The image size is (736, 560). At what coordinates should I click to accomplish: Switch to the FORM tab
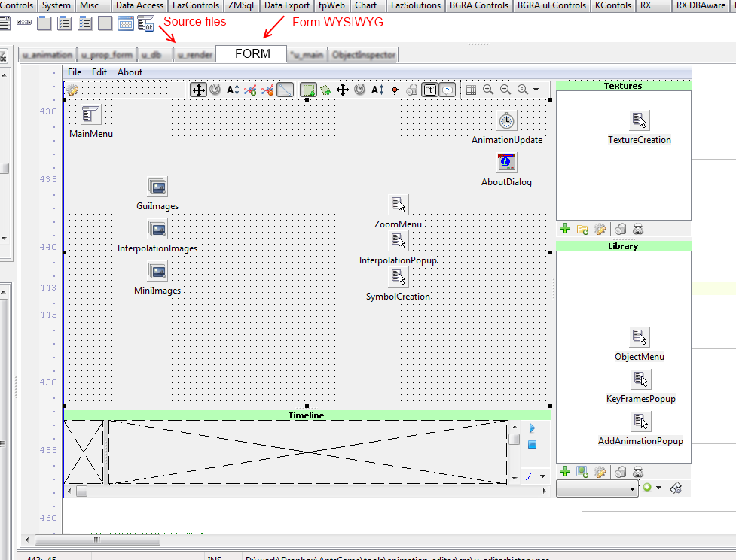252,54
